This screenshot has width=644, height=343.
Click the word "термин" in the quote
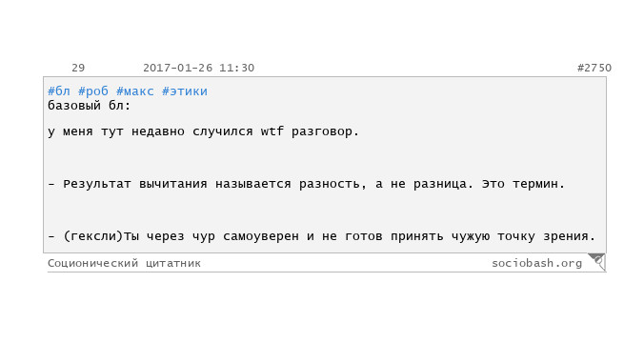(535, 184)
